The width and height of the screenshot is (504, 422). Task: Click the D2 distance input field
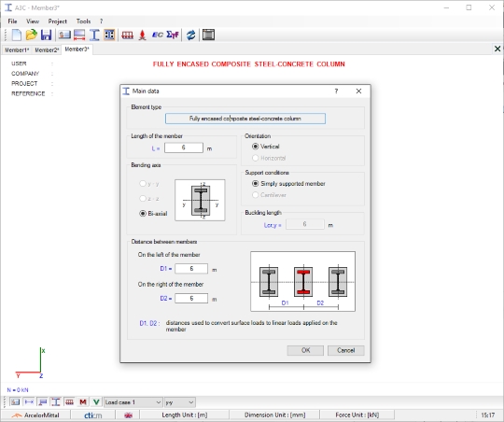pos(191,298)
